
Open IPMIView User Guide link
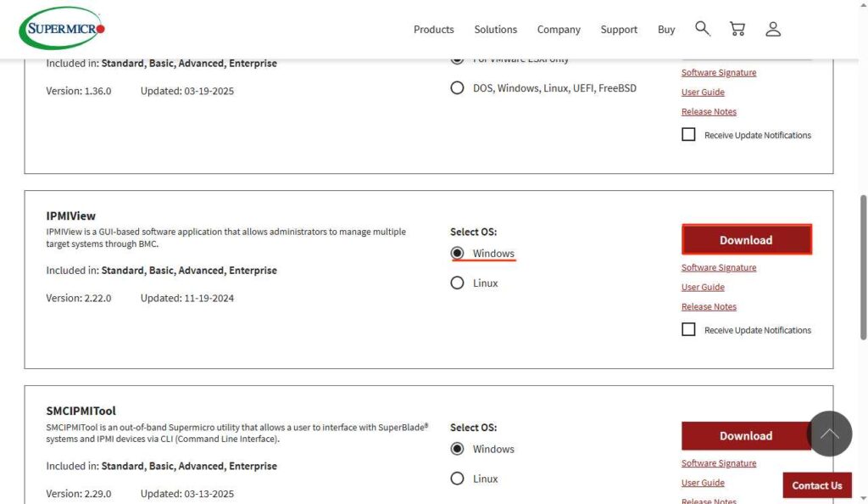703,287
